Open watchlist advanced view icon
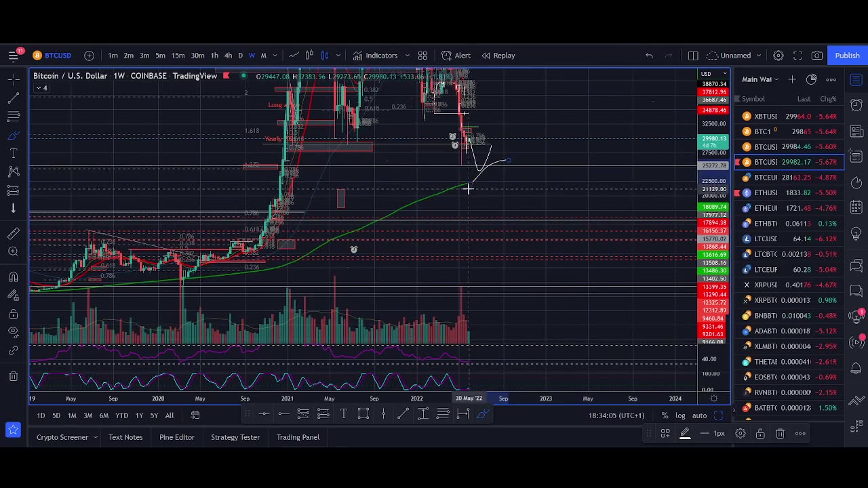Screen dimensions: 868x488 click(x=812, y=79)
